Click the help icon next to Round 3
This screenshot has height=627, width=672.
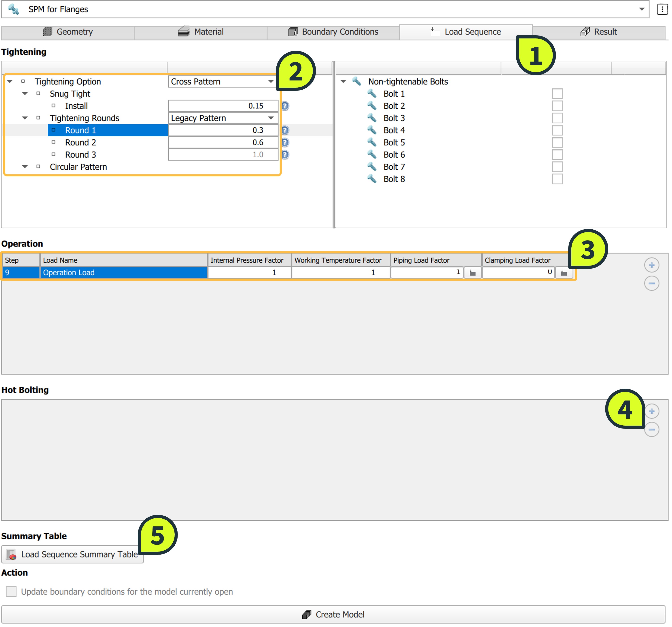click(x=285, y=155)
